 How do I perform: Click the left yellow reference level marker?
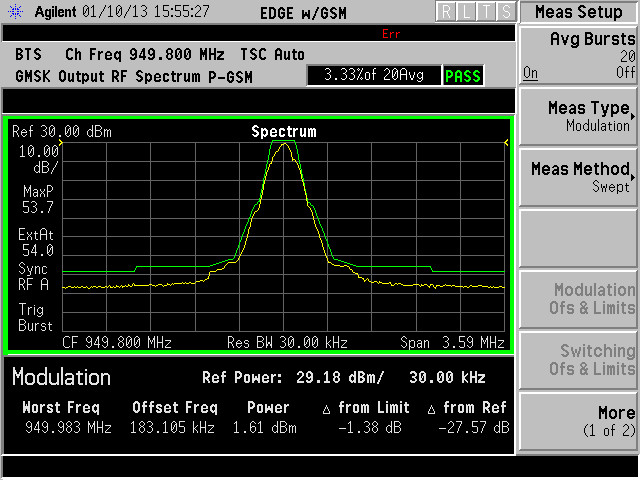pos(61,143)
